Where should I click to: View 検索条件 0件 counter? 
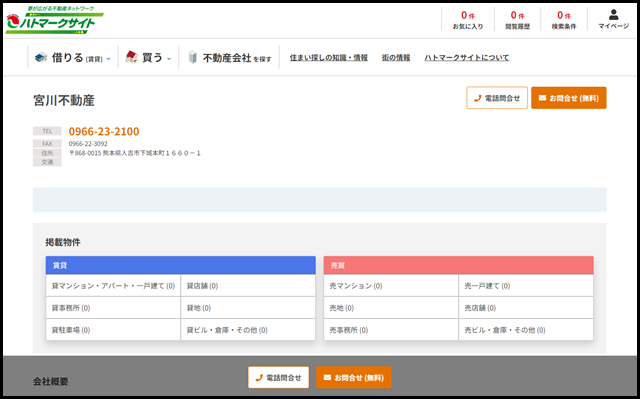pos(564,20)
